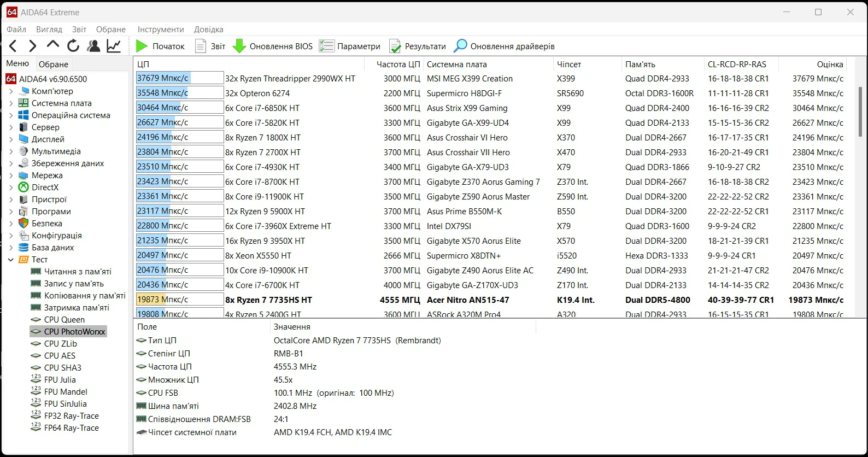The width and height of the screenshot is (868, 457).
Task: Select Програми tree item
Action: pos(45,212)
